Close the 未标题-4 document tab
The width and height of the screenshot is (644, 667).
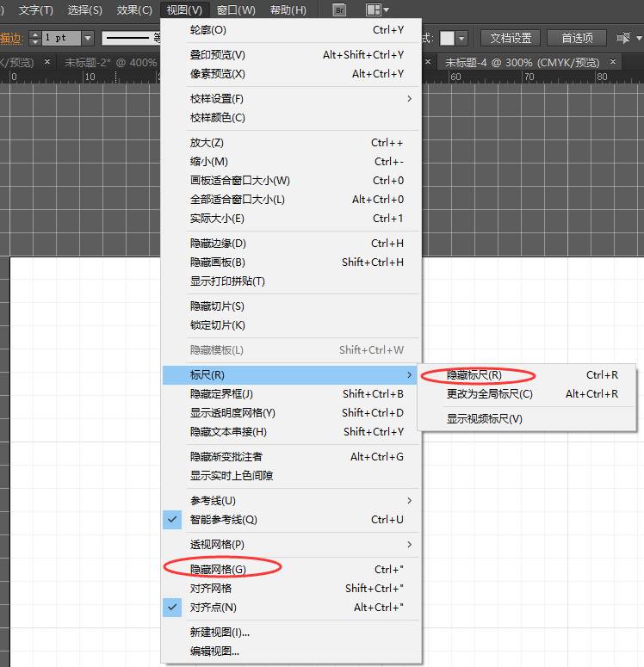612,62
